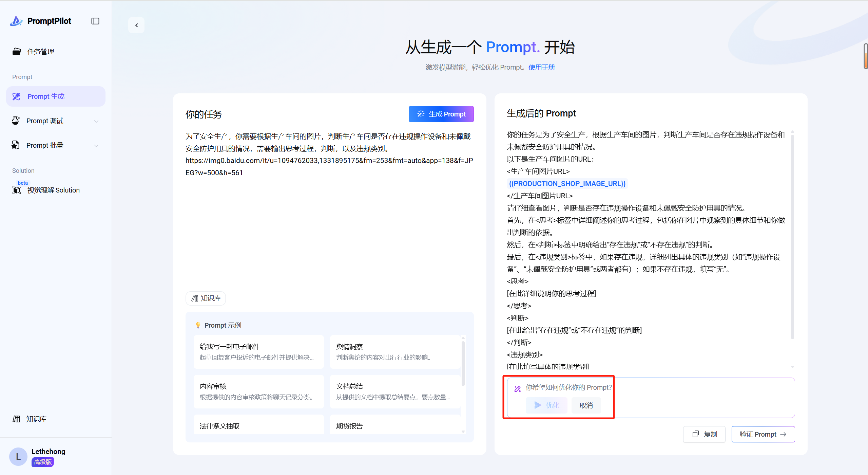Image resolution: width=868 pixels, height=475 pixels.
Task: Open the sidebar 知识库 entry at bottom
Action: click(x=36, y=419)
